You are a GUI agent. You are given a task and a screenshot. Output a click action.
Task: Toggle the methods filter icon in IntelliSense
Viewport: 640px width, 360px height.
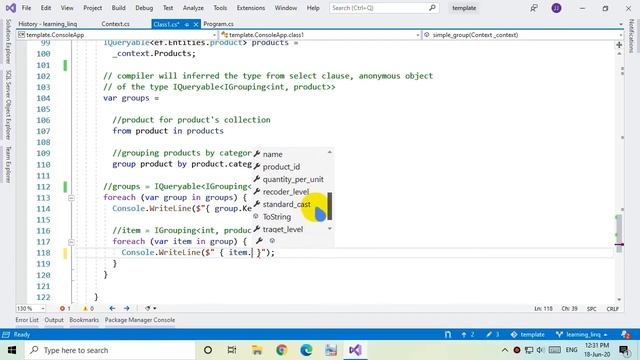point(272,241)
